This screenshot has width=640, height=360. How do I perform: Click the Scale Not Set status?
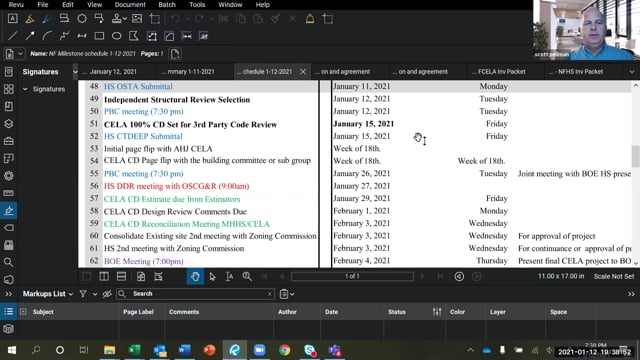pos(614,277)
